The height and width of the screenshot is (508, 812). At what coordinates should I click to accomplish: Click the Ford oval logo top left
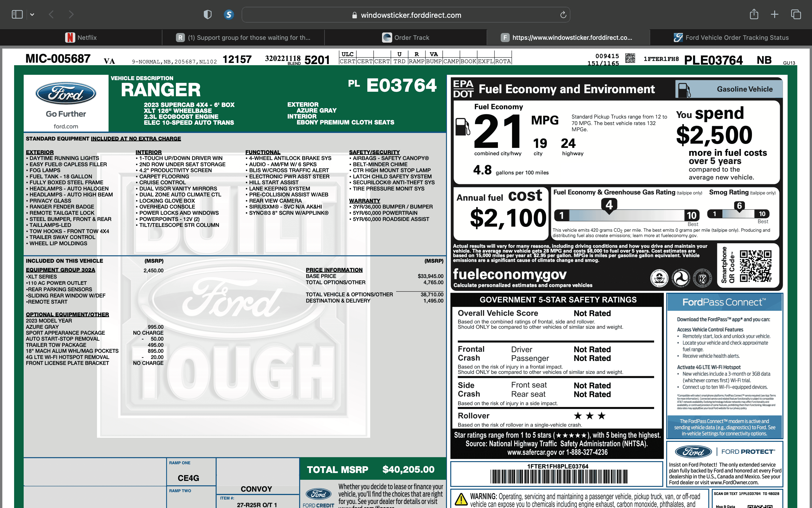[x=66, y=93]
